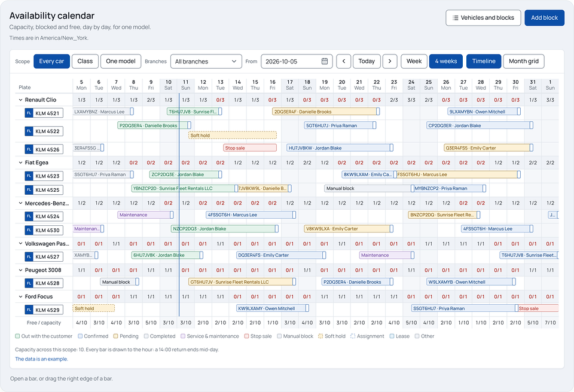This screenshot has height=392, width=574.
Task: Click the FL badge beside KLM 4524
Action: [29, 216]
